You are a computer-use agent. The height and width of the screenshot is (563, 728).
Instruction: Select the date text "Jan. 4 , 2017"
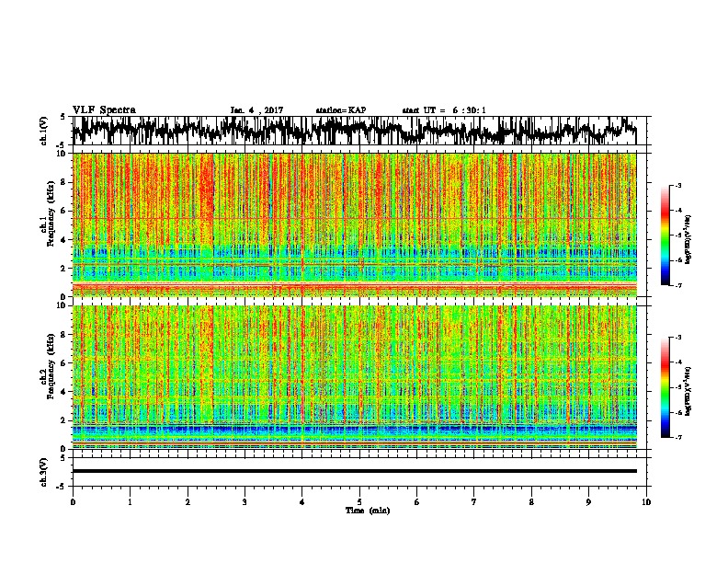256,110
